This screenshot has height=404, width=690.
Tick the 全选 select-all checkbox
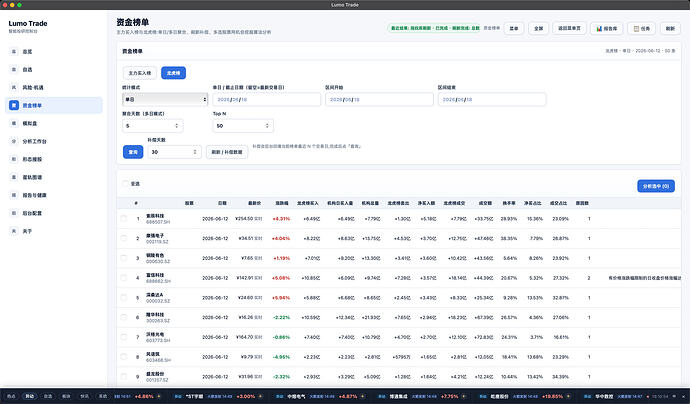click(x=125, y=184)
